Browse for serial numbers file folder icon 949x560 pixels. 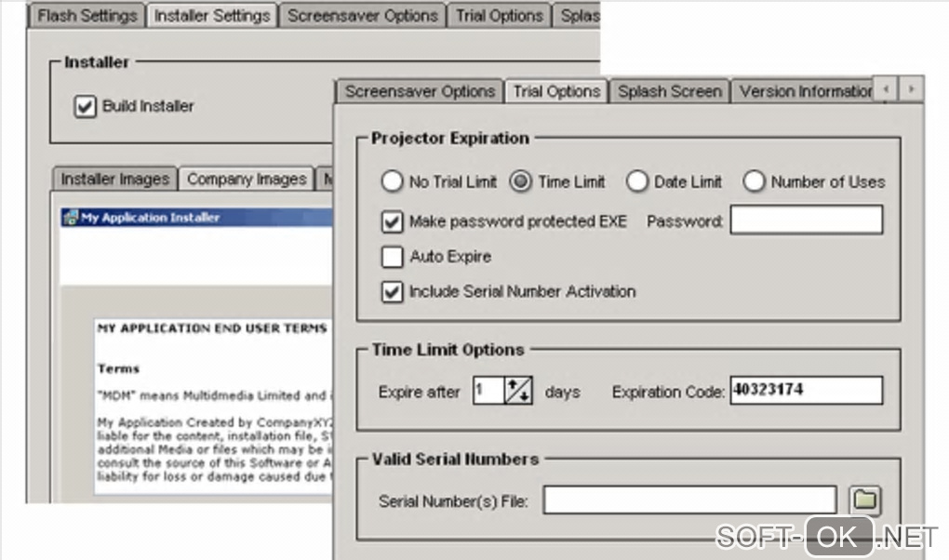865,500
